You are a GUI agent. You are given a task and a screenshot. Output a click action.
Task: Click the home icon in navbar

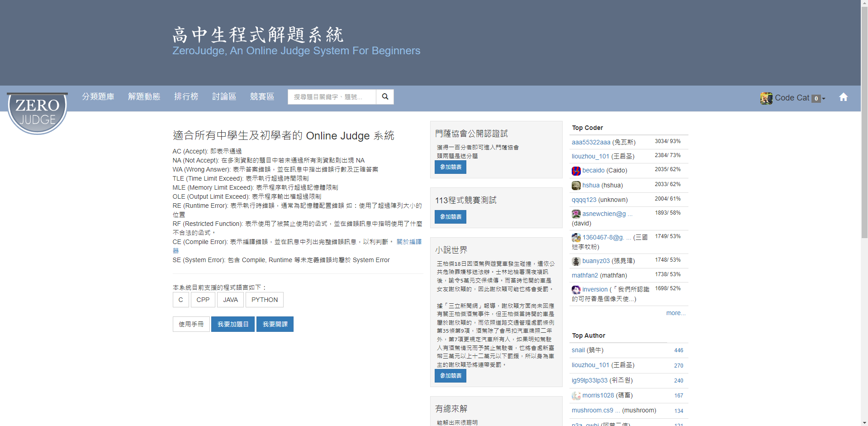coord(843,97)
